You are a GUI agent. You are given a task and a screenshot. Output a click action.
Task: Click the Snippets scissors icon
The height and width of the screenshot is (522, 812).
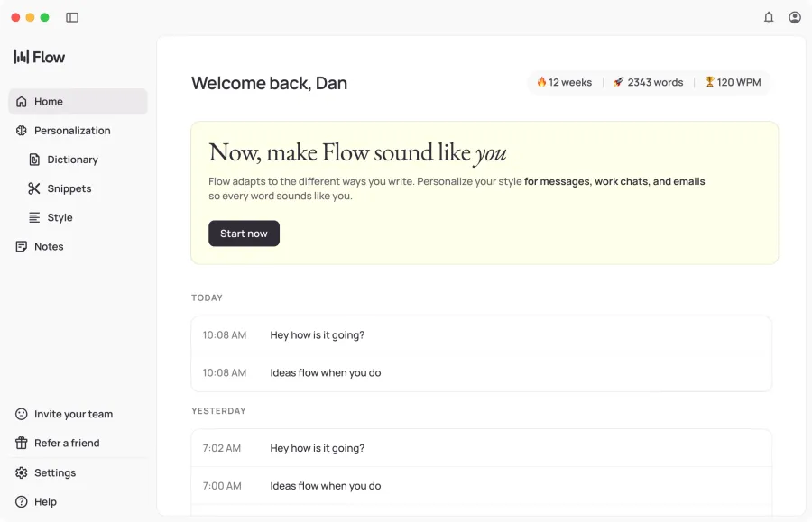pyautogui.click(x=34, y=188)
